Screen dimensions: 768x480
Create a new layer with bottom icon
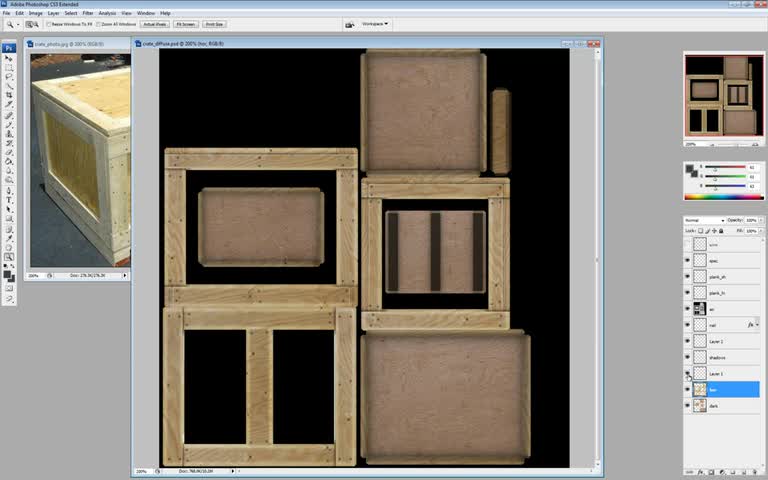point(744,472)
